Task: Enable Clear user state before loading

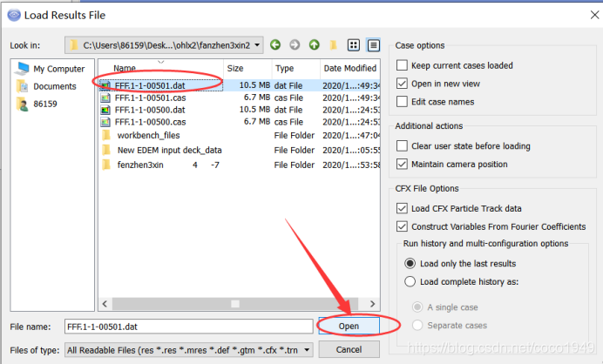Action: [402, 146]
